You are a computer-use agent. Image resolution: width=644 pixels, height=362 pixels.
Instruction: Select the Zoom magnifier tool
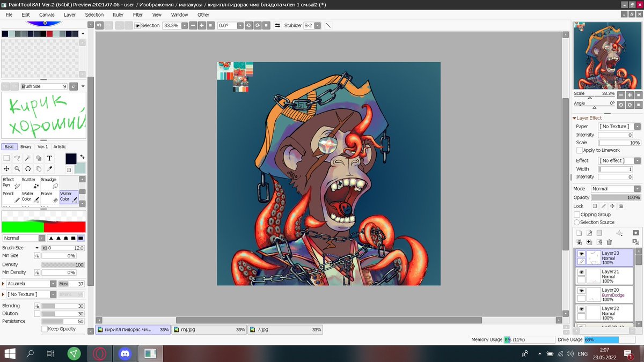[x=17, y=169]
